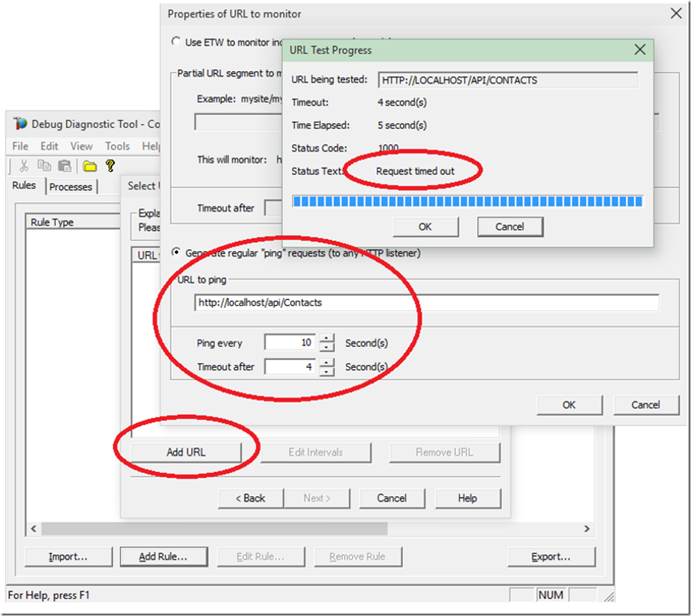Click the status bar resize grip
Viewport: 691px width, 616px height.
coord(609,596)
